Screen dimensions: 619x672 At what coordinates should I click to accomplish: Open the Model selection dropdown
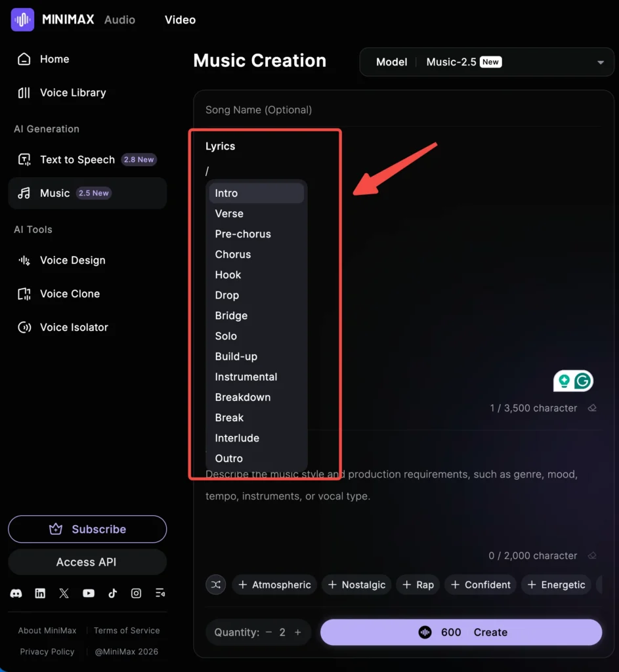click(486, 62)
